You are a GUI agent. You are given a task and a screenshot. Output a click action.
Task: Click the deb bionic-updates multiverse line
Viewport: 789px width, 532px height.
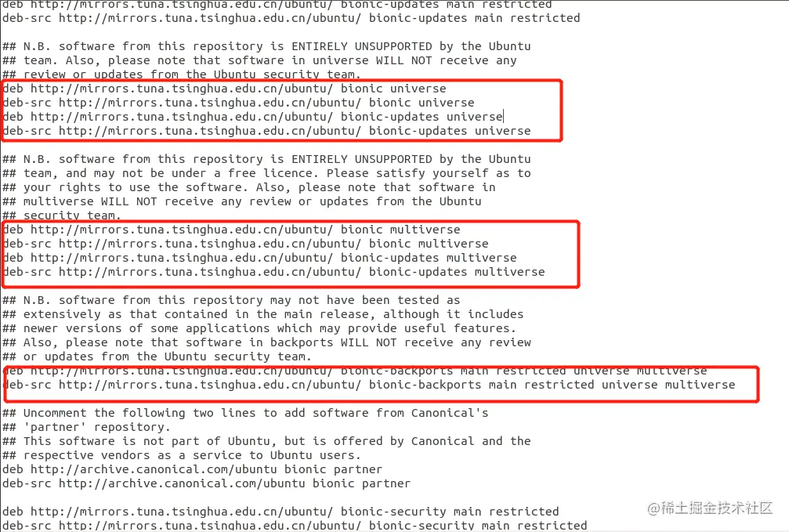click(259, 258)
